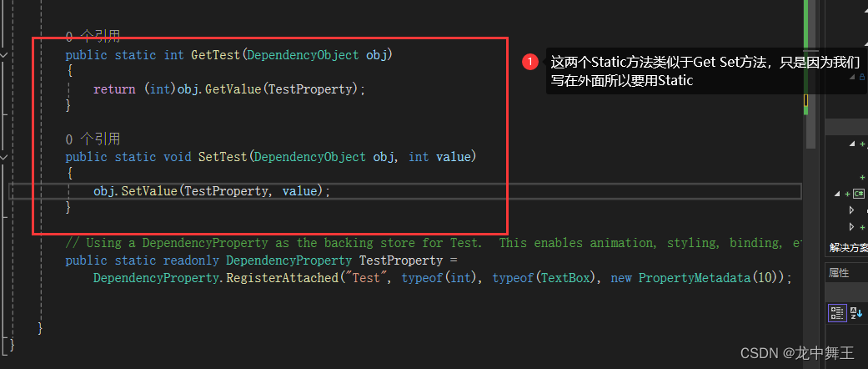
Task: Click the RegisterAttached method call
Action: click(280, 278)
